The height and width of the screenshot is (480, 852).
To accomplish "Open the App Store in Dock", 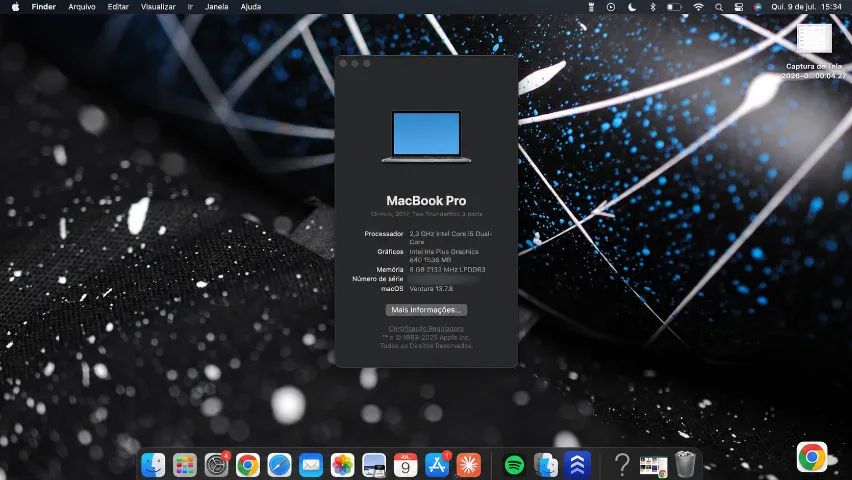I will (437, 465).
